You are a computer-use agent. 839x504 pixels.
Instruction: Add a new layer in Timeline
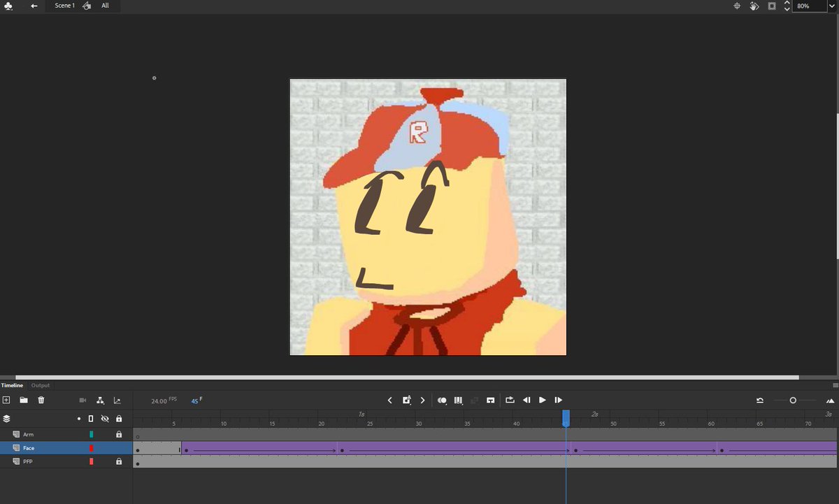click(6, 400)
